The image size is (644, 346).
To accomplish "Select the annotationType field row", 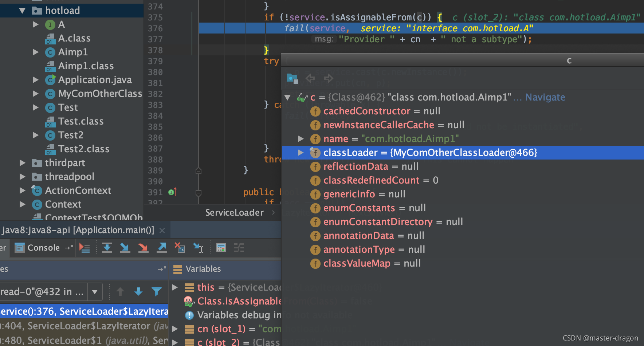I will (x=463, y=249).
